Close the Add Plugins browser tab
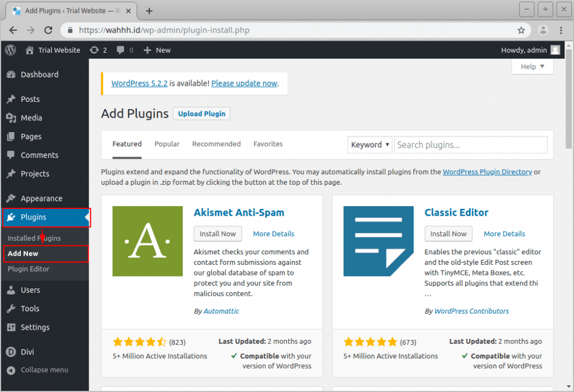 point(128,11)
